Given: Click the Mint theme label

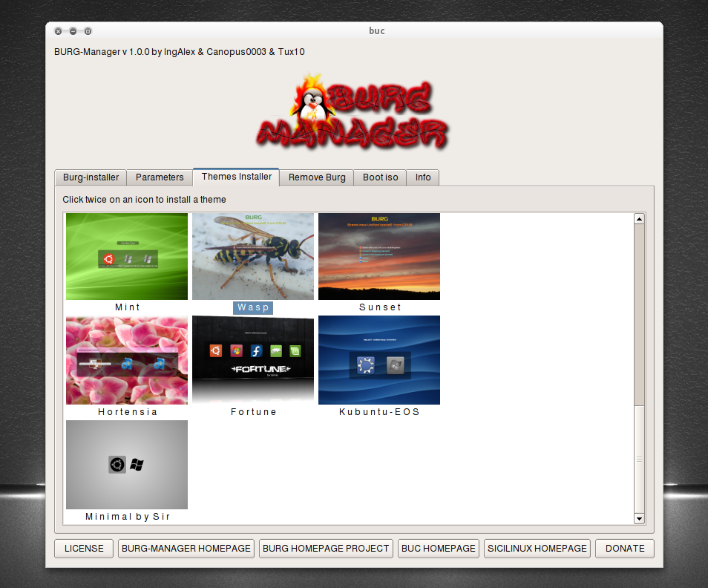Looking at the screenshot, I should (128, 307).
